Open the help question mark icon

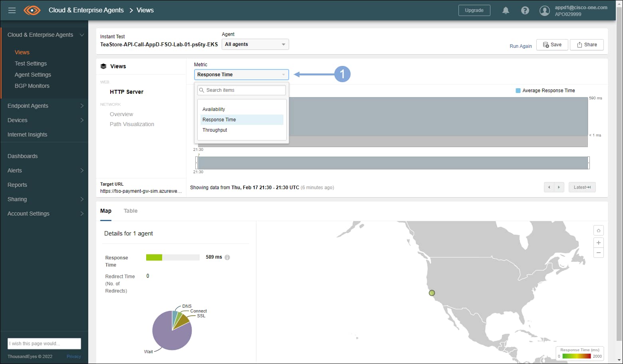coord(525,11)
